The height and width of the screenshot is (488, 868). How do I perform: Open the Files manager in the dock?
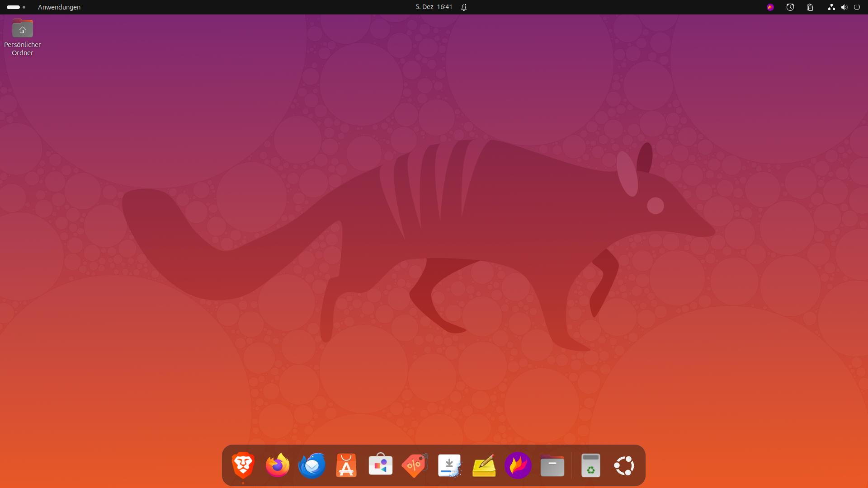(x=552, y=465)
